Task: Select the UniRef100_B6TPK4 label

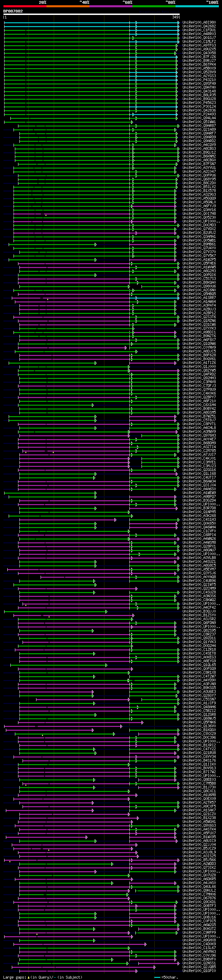Action: point(199,64)
